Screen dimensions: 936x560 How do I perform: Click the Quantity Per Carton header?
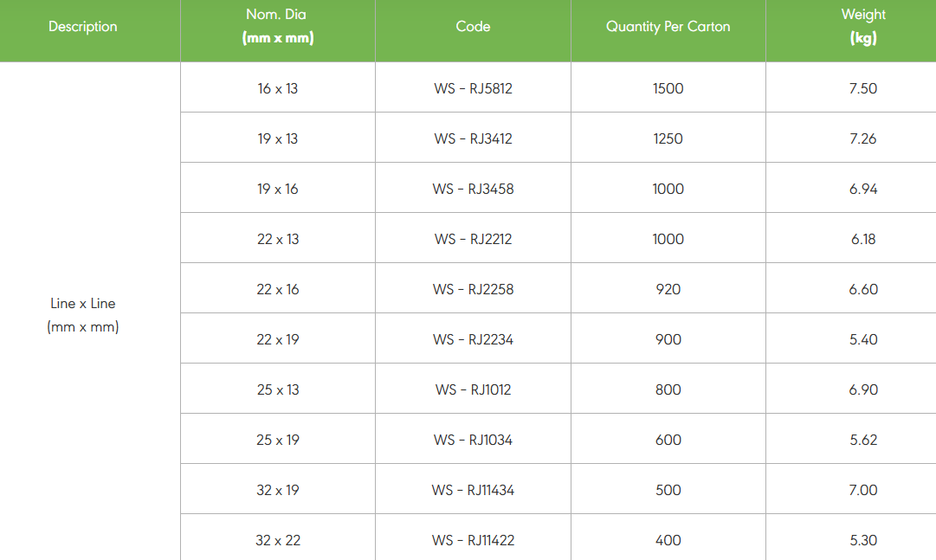668,27
